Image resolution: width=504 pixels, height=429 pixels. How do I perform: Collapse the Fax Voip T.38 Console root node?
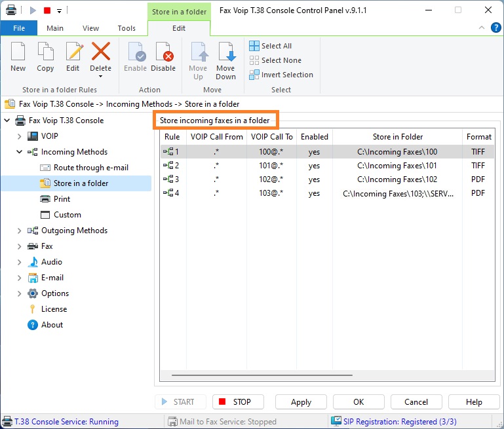[x=7, y=121]
